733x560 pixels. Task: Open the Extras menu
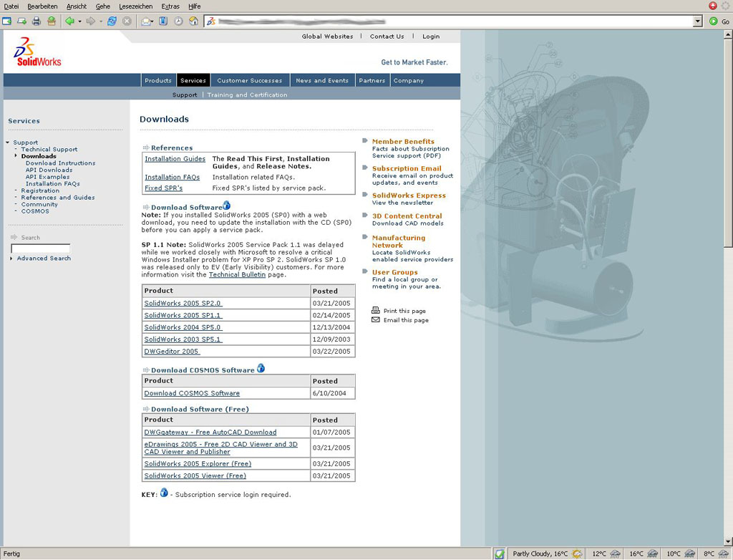pos(170,6)
